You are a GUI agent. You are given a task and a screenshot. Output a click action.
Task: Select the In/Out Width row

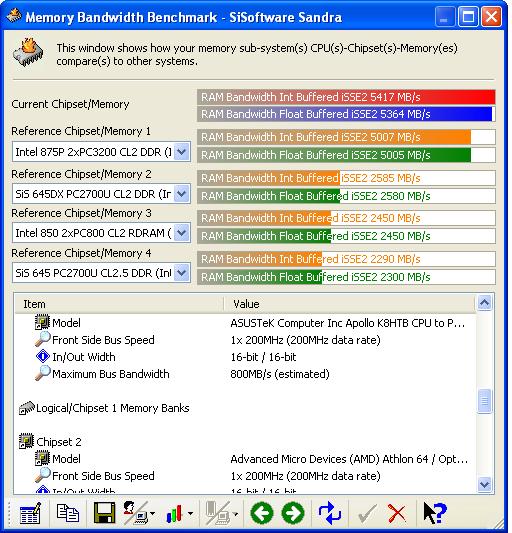point(245,357)
